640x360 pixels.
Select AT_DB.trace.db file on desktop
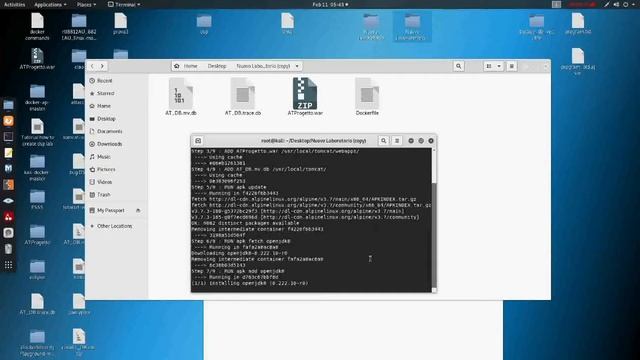37,304
